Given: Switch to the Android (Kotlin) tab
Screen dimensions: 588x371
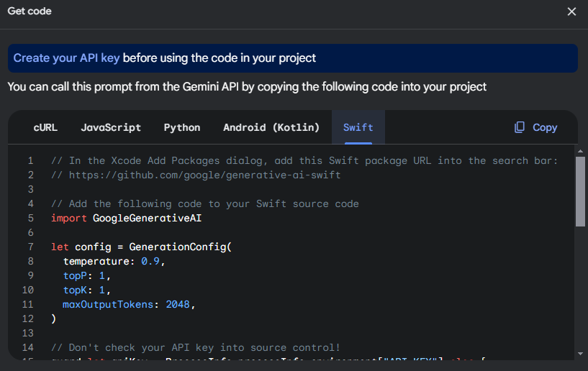Looking at the screenshot, I should click(271, 127).
